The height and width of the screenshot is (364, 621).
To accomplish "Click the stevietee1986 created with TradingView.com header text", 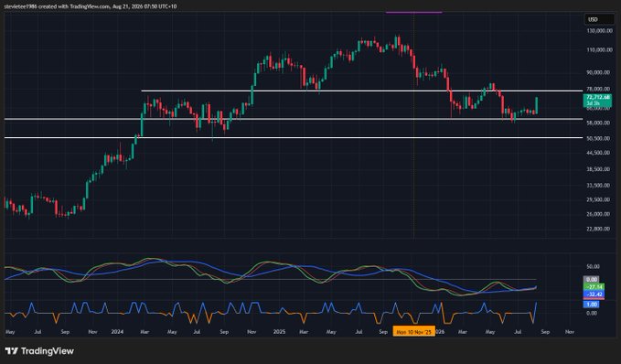I will 91,6.
